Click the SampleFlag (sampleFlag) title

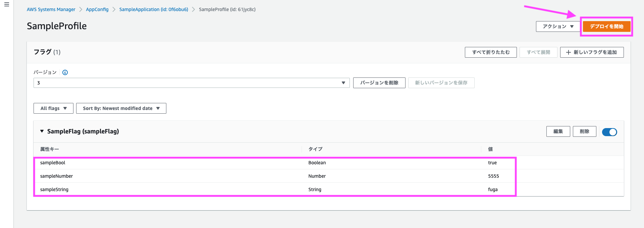[x=83, y=131]
